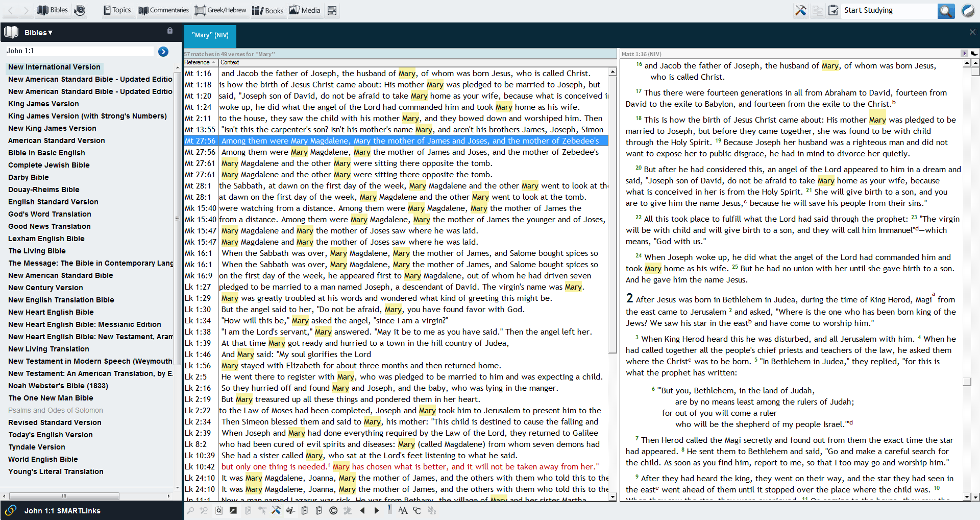Toggle the lock icon in Bibles panel
This screenshot has height=520, width=980.
tap(170, 31)
